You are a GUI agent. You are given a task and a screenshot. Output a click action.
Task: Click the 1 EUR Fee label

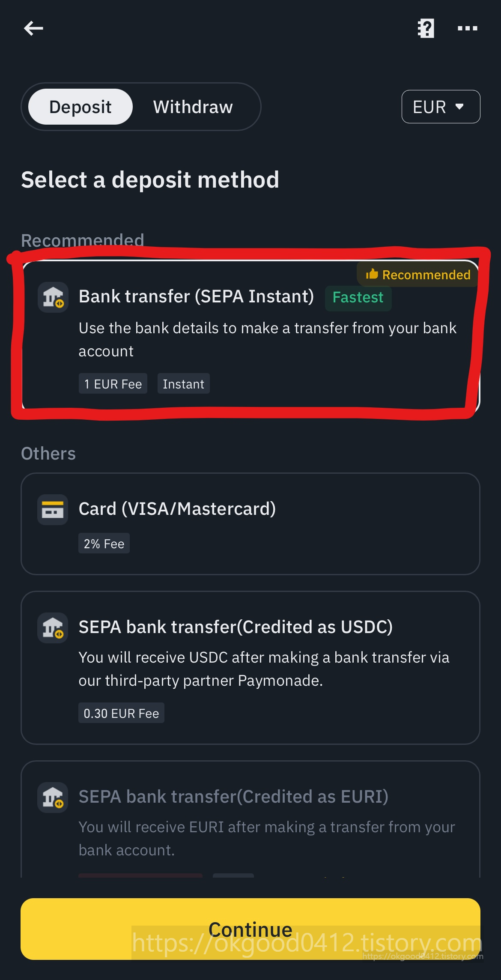113,384
